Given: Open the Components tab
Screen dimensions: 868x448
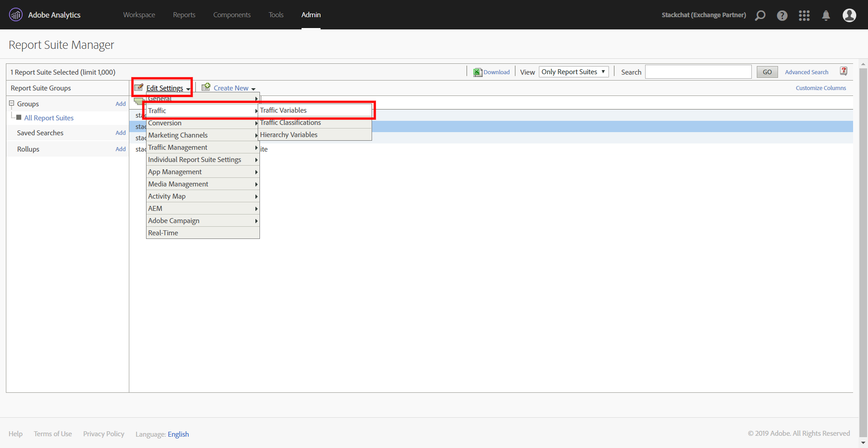Looking at the screenshot, I should (232, 15).
